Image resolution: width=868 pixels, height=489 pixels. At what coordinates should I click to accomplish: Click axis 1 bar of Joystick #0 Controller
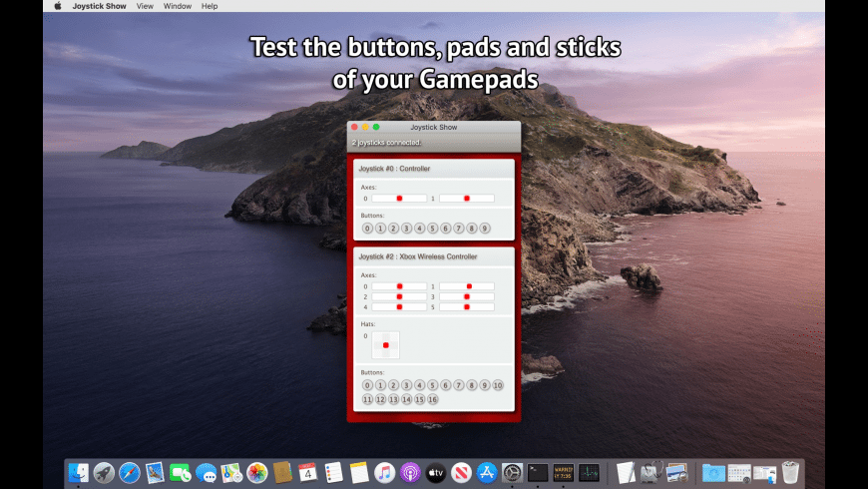467,199
